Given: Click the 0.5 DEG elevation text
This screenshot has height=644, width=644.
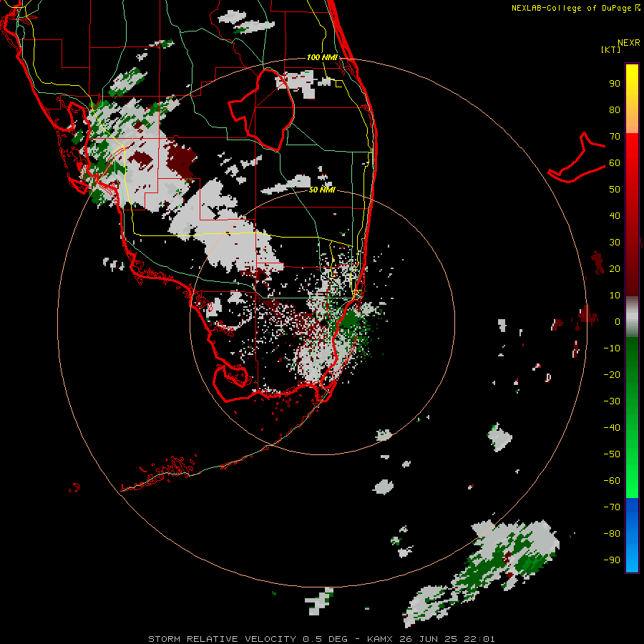Looking at the screenshot, I should pyautogui.click(x=326, y=639).
